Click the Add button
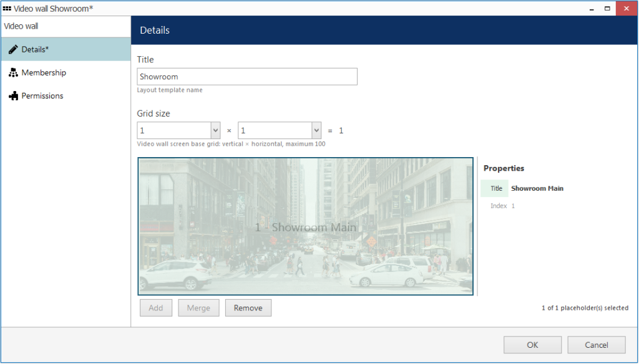This screenshot has height=364, width=639. pyautogui.click(x=155, y=308)
